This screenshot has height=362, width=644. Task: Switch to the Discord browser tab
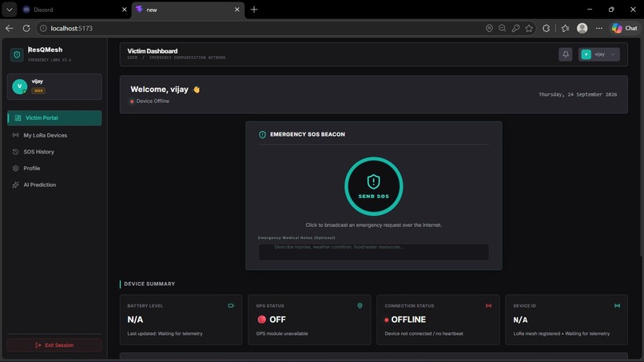pos(74,10)
